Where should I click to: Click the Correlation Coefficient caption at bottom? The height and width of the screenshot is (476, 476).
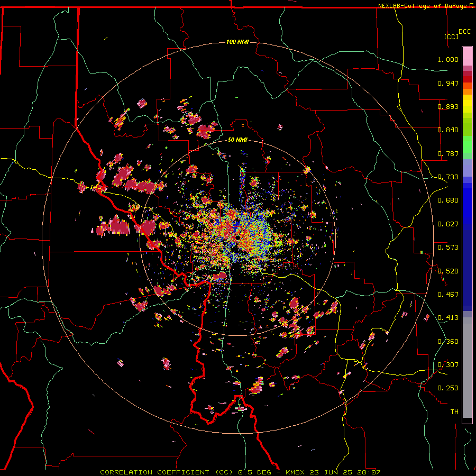[240, 472]
